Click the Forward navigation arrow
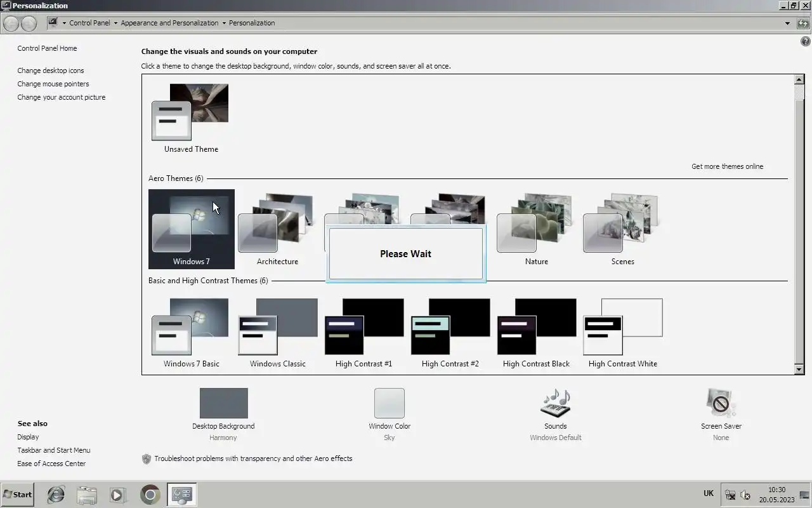Image resolution: width=812 pixels, height=508 pixels. click(29, 23)
